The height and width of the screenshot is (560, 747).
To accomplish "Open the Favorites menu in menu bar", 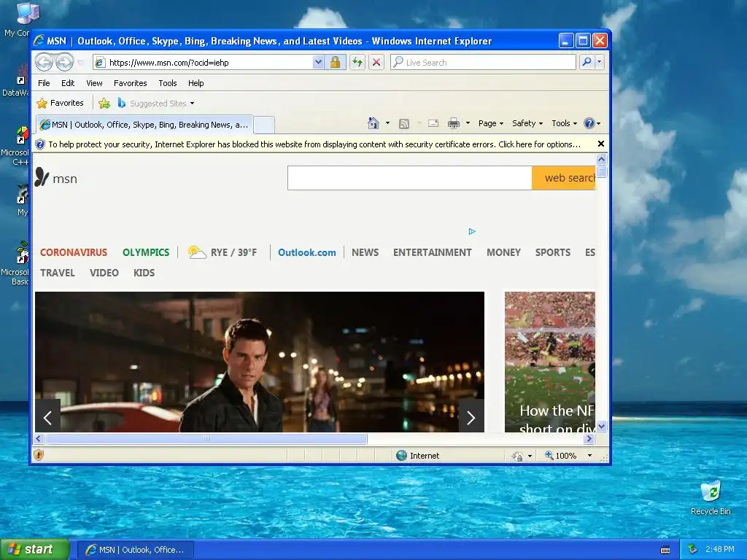I will coord(130,83).
